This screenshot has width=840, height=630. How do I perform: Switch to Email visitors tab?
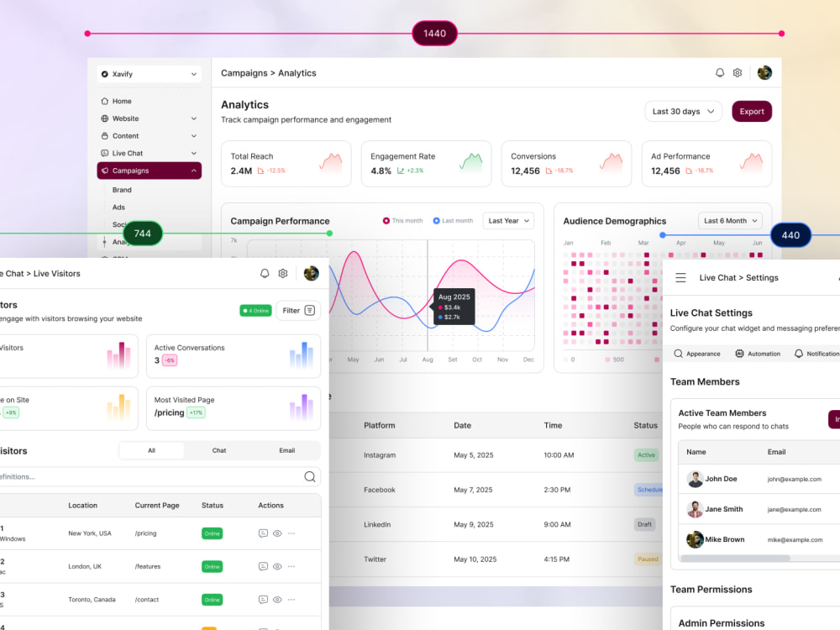coord(287,450)
